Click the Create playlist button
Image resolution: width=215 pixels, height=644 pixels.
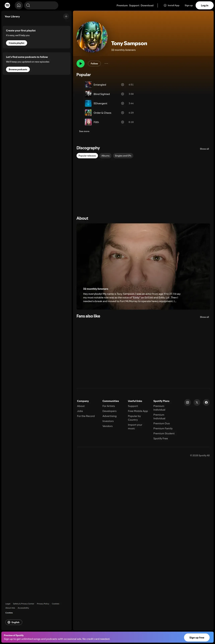pyautogui.click(x=17, y=43)
